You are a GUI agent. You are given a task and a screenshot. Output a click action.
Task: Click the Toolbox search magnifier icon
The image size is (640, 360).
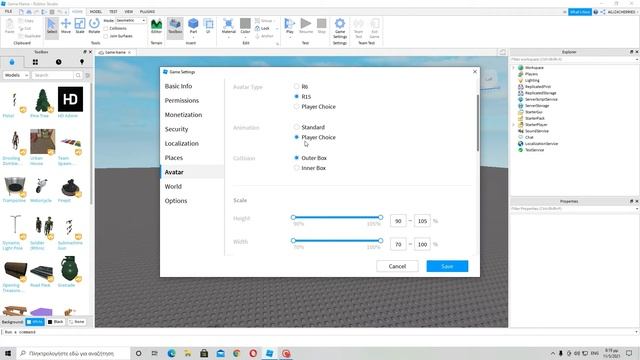[x=78, y=75]
